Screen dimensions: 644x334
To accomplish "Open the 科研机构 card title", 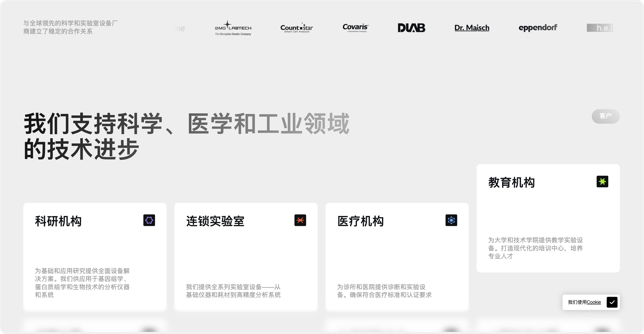I will click(x=58, y=221).
